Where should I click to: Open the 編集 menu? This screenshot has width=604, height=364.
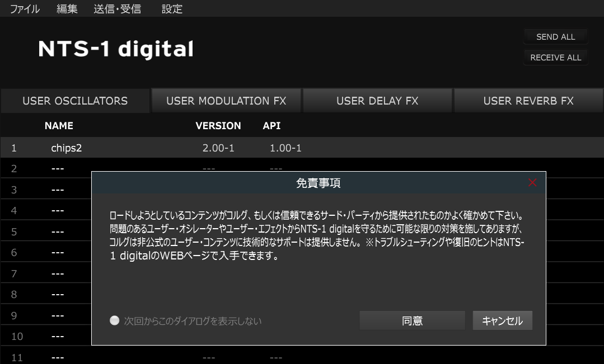point(67,8)
